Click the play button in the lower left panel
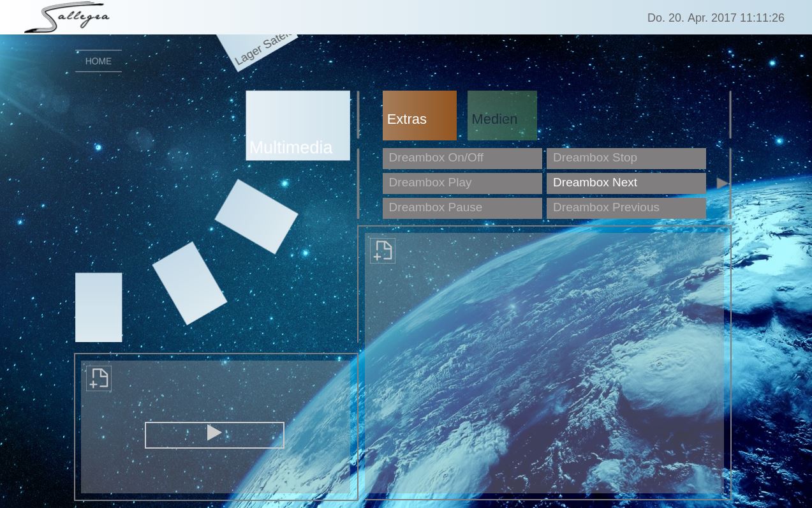The height and width of the screenshot is (508, 812). click(x=214, y=435)
